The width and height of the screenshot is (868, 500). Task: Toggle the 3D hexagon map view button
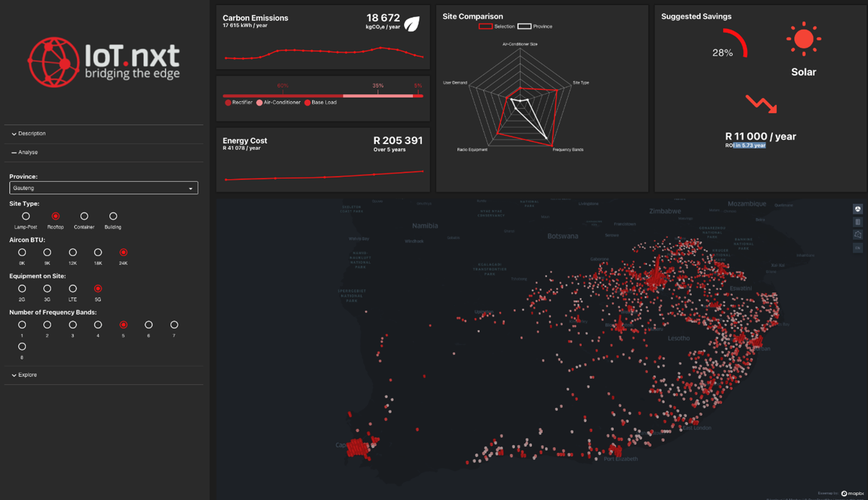pos(857,209)
